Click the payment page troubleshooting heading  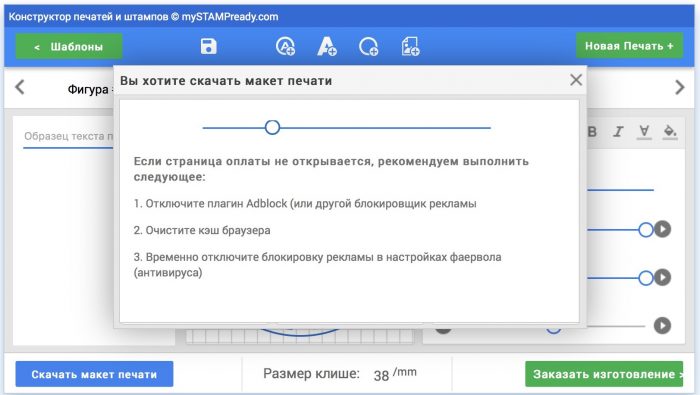pyautogui.click(x=331, y=169)
